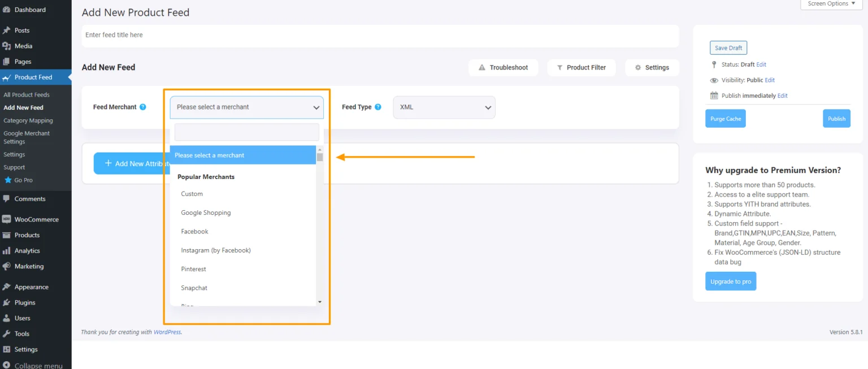
Task: Click help icon beside Feed Type
Action: (378, 107)
